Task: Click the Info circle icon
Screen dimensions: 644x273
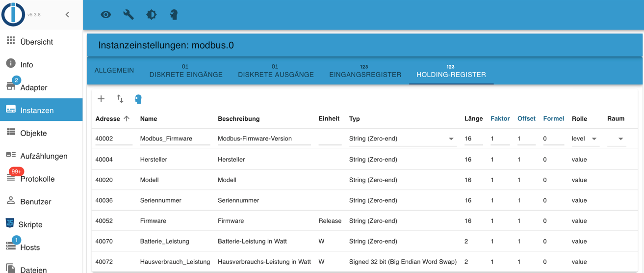Action: [x=11, y=64]
